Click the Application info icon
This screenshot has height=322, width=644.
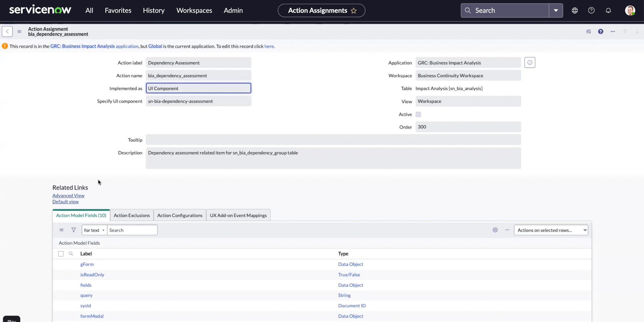tap(530, 62)
